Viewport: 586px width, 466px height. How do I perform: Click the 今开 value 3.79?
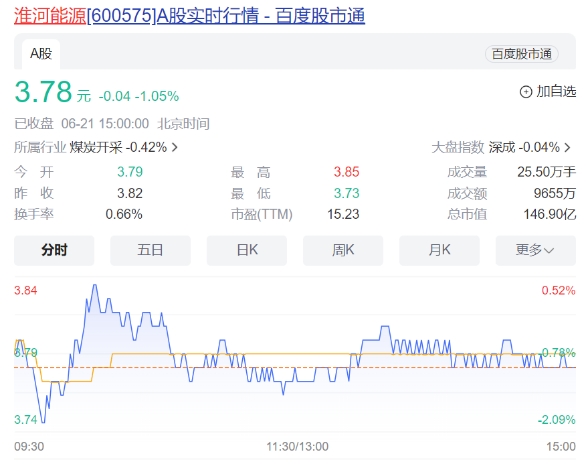[x=130, y=172]
